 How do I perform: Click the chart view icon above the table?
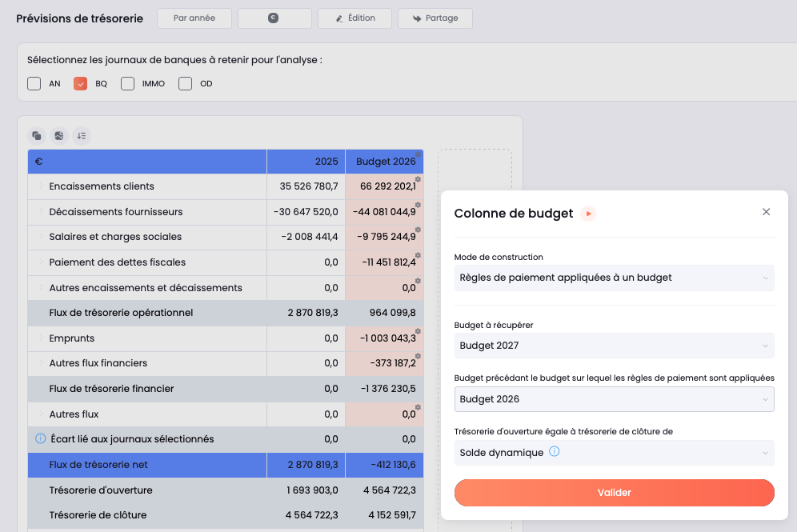[59, 136]
